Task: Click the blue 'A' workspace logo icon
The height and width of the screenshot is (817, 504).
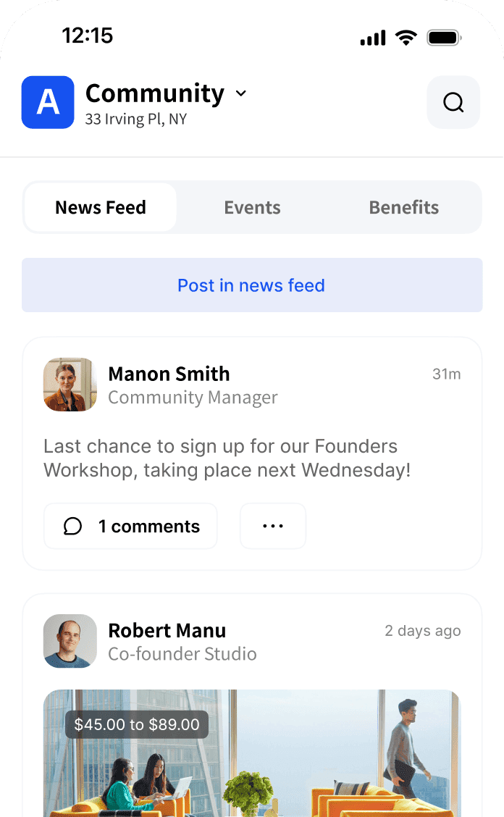Action: (x=48, y=102)
